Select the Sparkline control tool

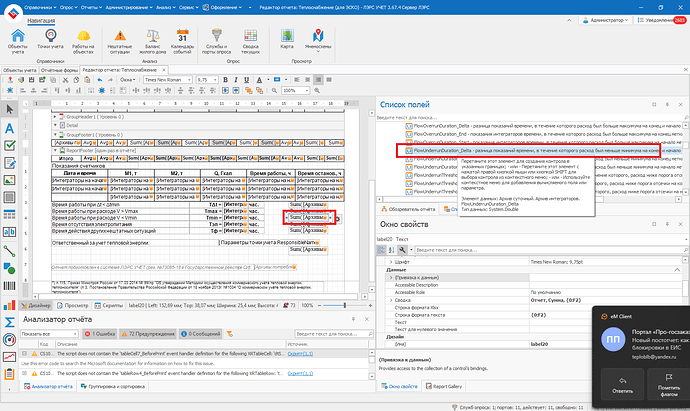pos(9,357)
